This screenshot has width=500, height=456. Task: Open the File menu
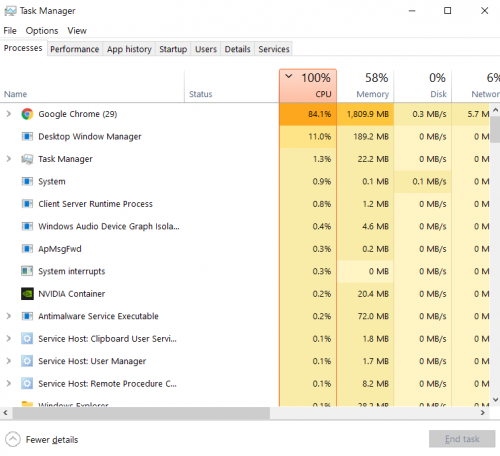10,31
